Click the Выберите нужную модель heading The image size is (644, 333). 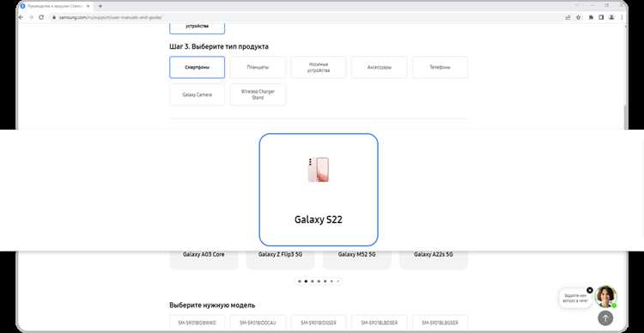[x=212, y=306]
